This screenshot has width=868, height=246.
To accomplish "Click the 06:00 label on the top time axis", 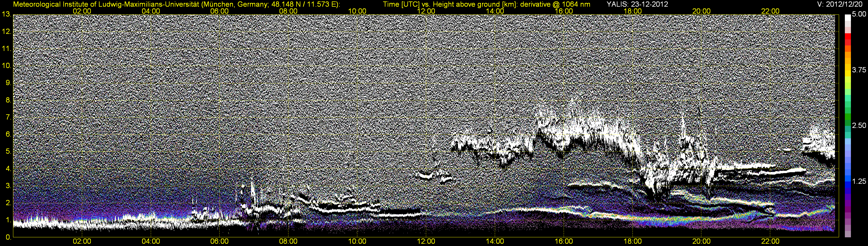I will pyautogui.click(x=220, y=11).
